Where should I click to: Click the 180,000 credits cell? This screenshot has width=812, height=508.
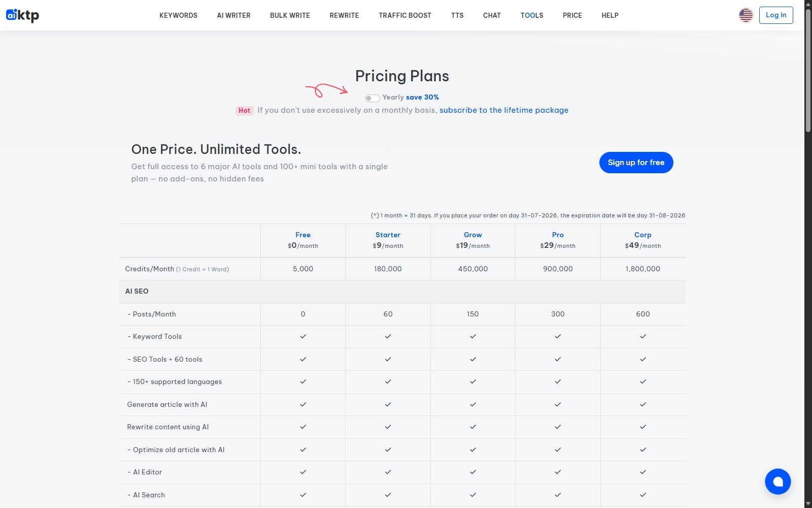coord(388,269)
